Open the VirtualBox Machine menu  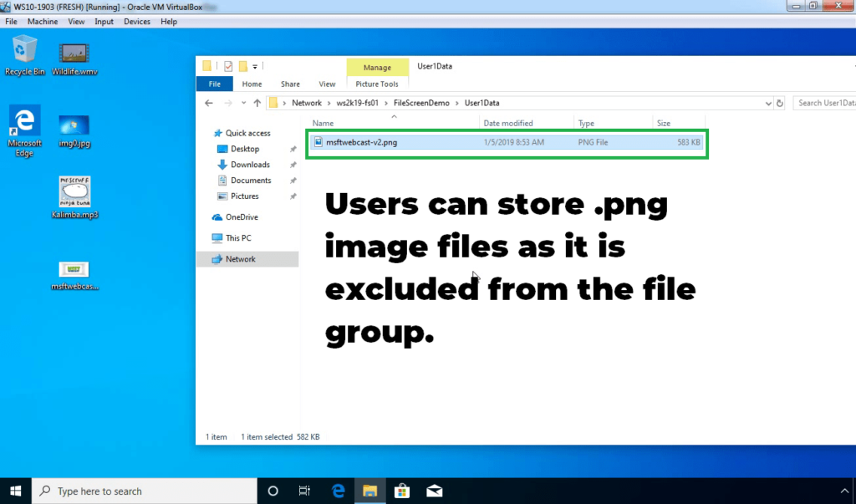click(43, 21)
